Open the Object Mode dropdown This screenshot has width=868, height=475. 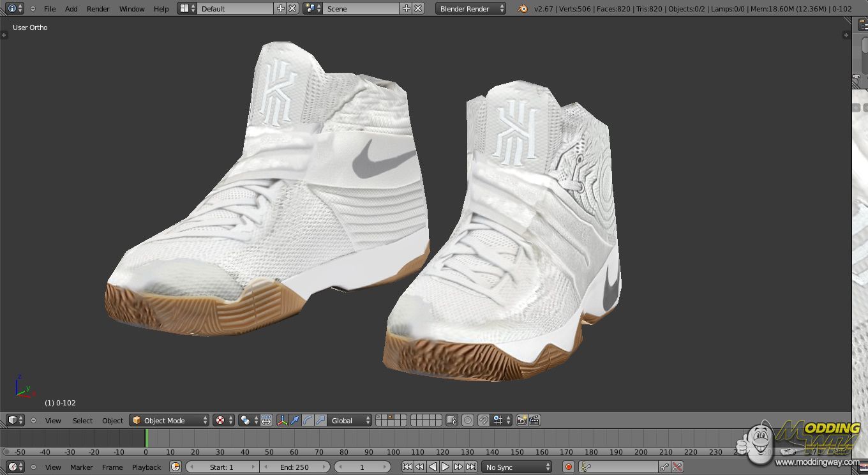point(170,420)
